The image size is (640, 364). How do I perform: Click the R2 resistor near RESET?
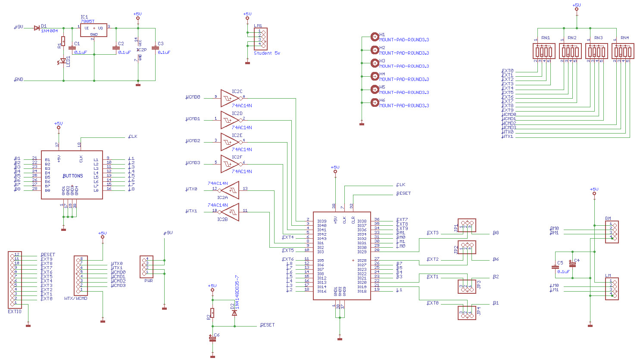point(212,313)
